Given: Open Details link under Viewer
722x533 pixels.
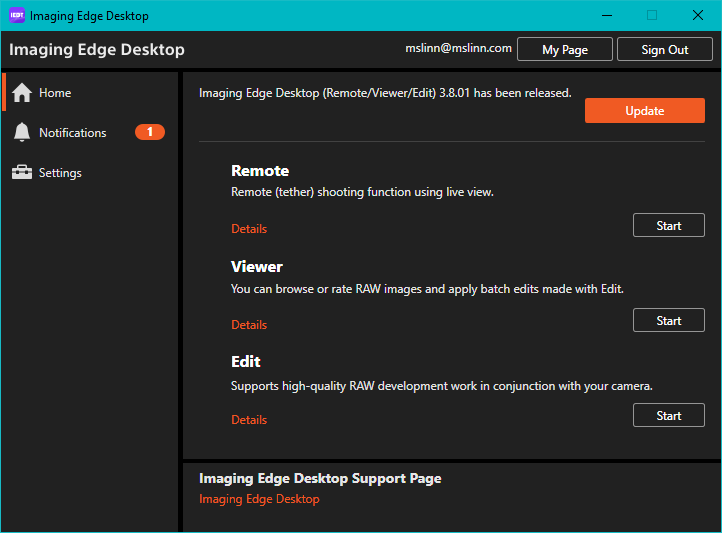Looking at the screenshot, I should pyautogui.click(x=249, y=325).
